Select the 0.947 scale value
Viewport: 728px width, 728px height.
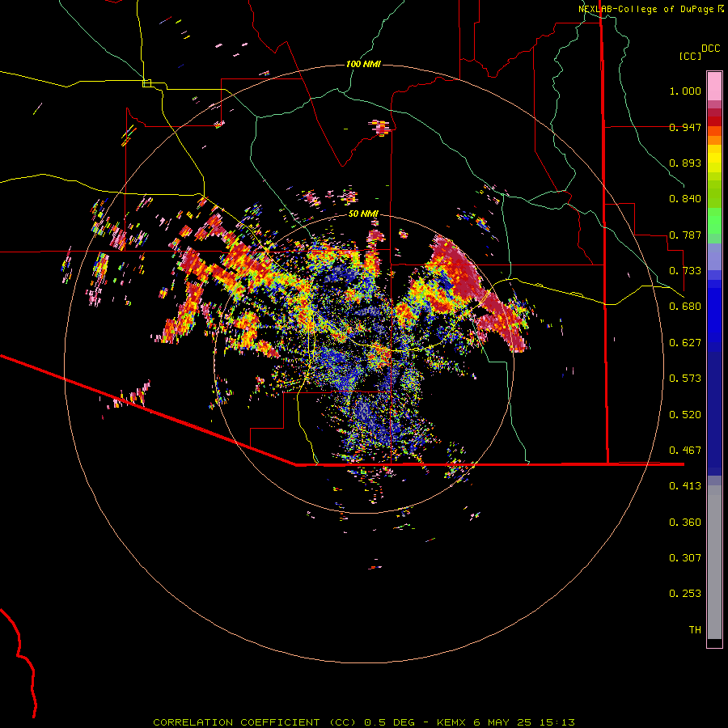tap(685, 127)
